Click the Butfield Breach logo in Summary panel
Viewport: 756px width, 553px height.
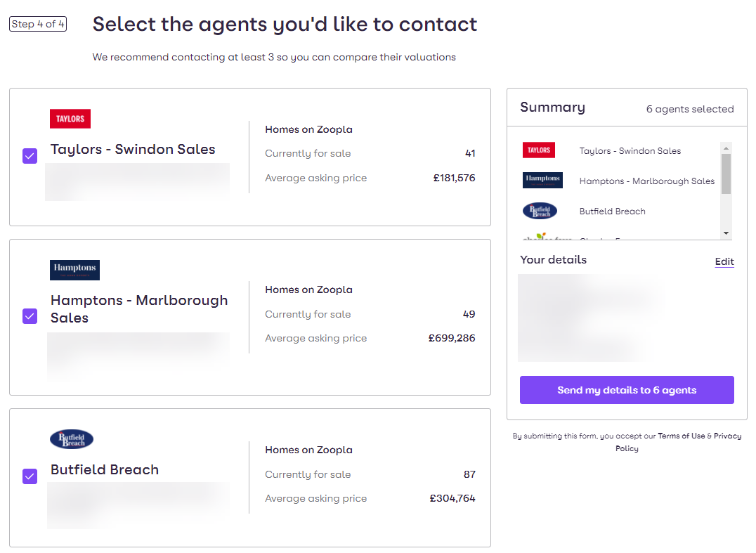tap(540, 211)
